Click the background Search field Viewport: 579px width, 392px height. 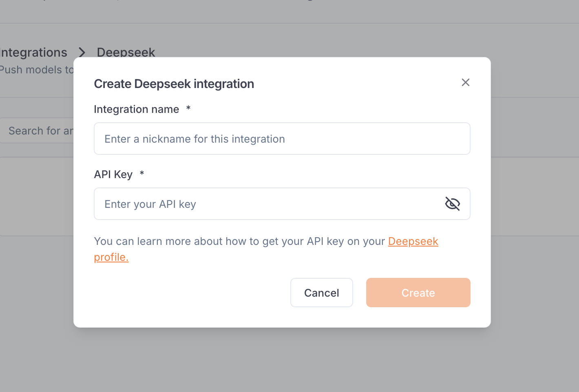[x=39, y=131]
